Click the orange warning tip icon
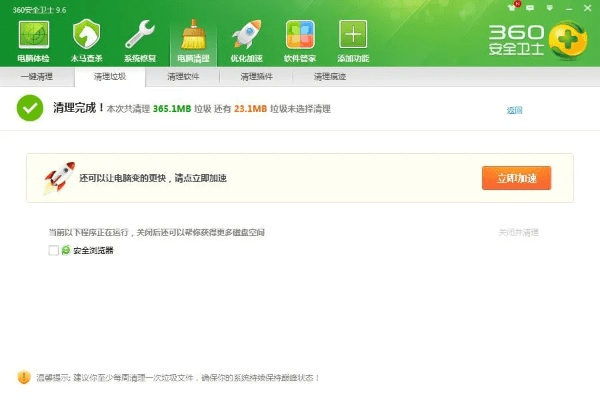The height and width of the screenshot is (400, 600). (24, 377)
